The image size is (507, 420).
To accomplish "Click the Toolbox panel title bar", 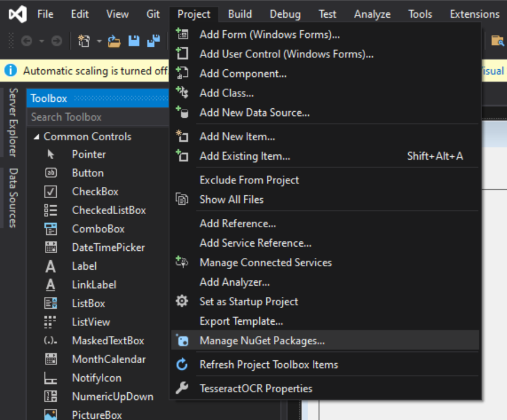I will click(98, 98).
